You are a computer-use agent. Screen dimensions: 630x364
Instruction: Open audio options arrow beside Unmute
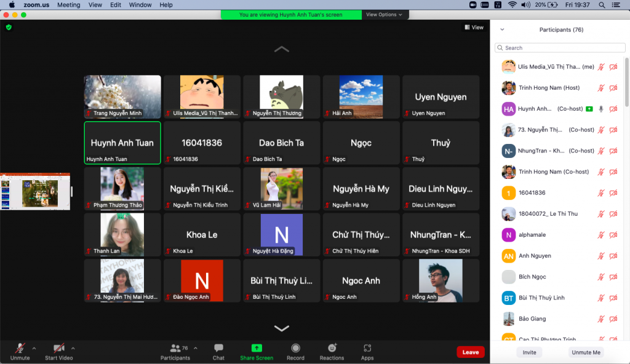click(x=34, y=348)
